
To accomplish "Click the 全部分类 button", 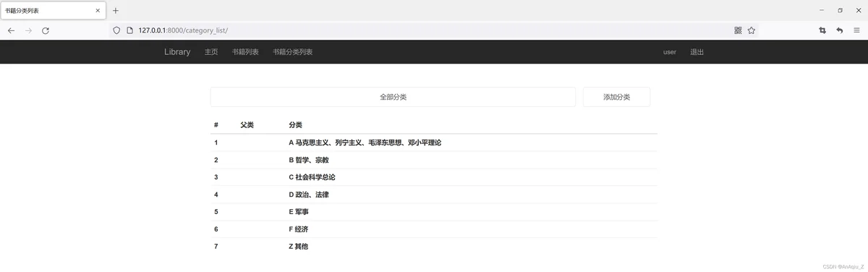I will pyautogui.click(x=393, y=97).
